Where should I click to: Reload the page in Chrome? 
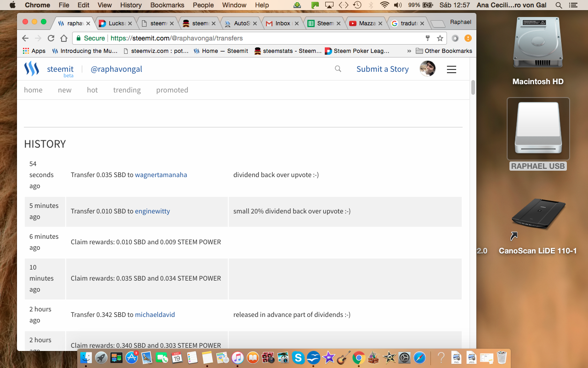tap(51, 38)
